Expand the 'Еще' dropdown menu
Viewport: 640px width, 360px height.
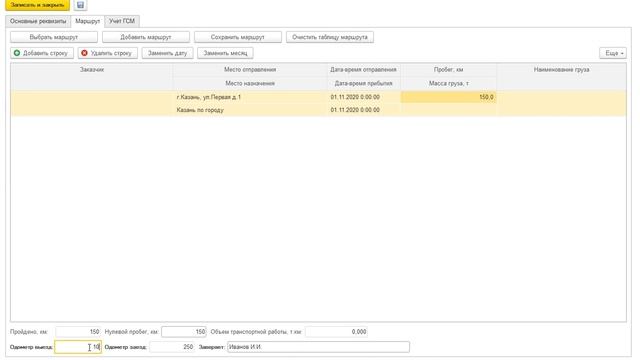(613, 53)
